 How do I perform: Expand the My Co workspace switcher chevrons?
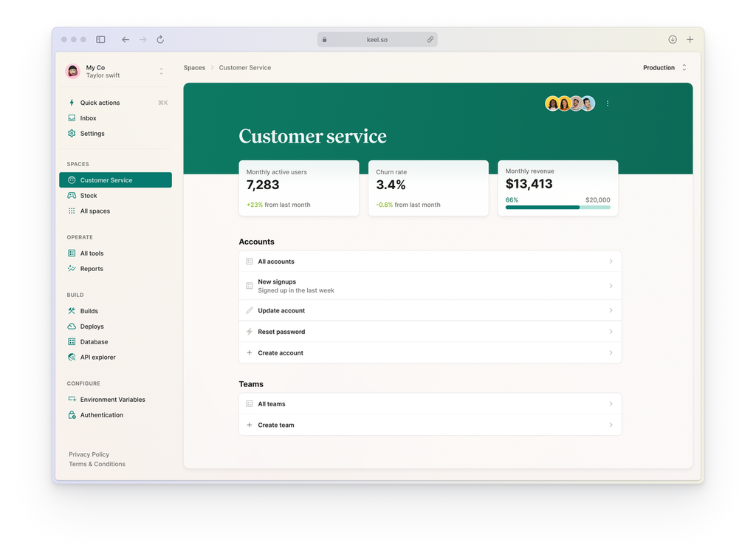click(161, 71)
